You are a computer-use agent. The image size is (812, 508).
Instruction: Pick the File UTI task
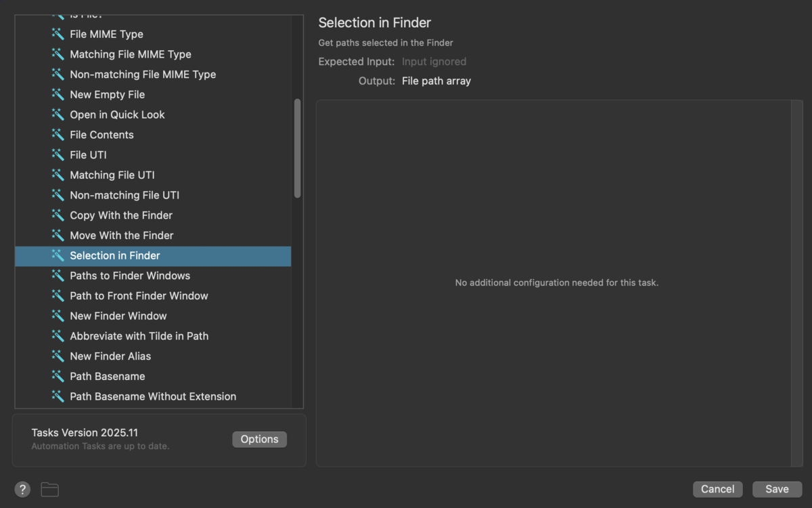point(153,155)
